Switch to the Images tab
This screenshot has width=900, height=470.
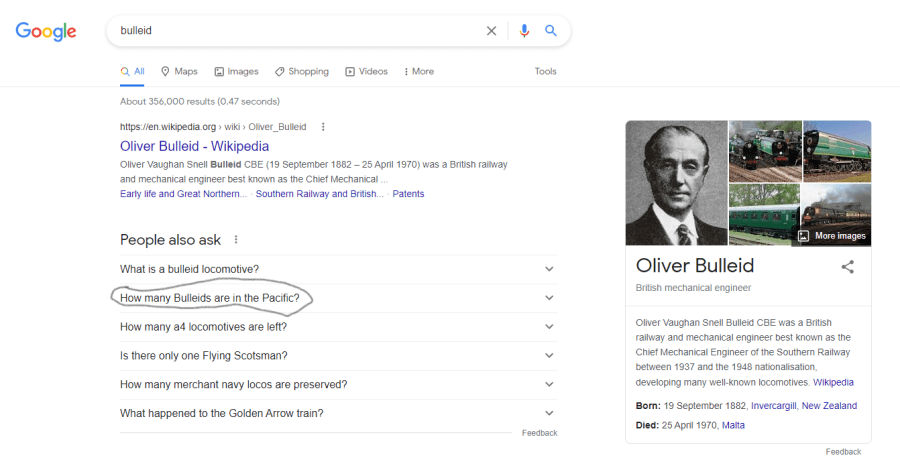pyautogui.click(x=236, y=72)
